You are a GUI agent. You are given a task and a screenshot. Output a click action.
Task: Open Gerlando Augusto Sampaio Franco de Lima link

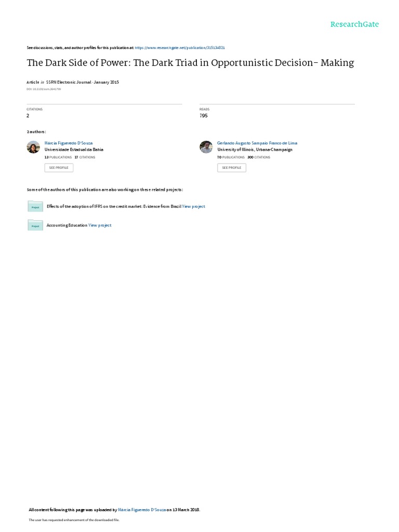pyautogui.click(x=257, y=143)
